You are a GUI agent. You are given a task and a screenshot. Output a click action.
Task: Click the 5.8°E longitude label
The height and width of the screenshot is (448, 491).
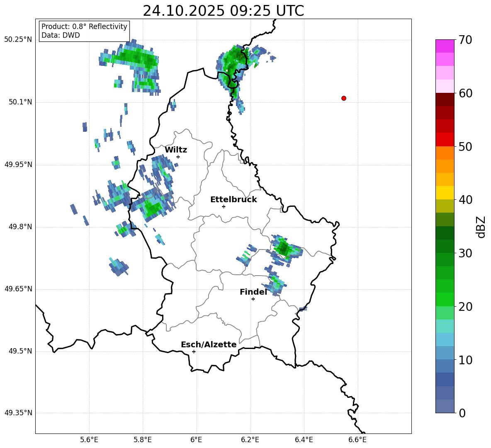pyautogui.click(x=143, y=440)
